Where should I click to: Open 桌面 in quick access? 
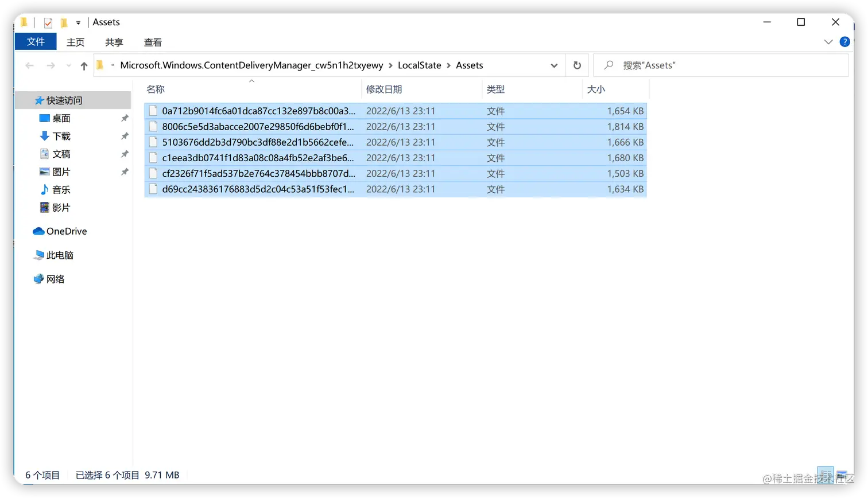(x=61, y=118)
